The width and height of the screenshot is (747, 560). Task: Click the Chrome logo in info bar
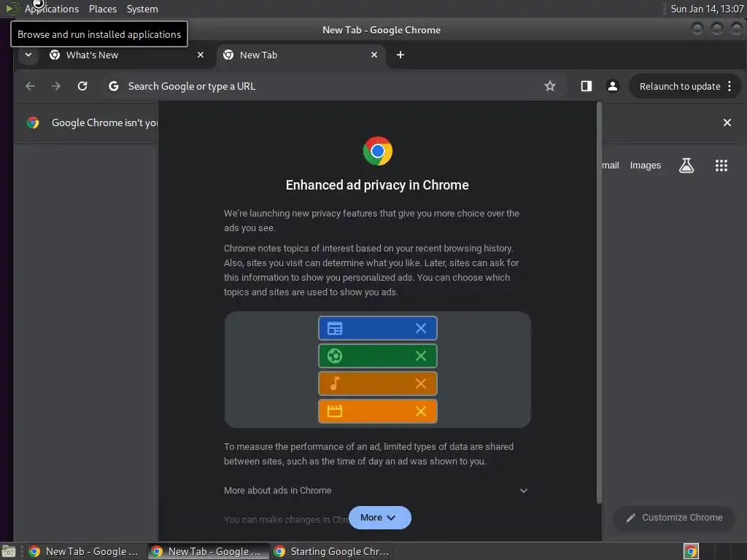[x=33, y=122]
